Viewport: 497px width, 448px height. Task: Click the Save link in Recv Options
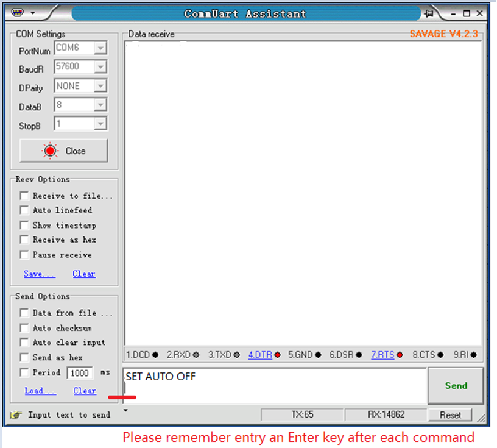(x=40, y=274)
